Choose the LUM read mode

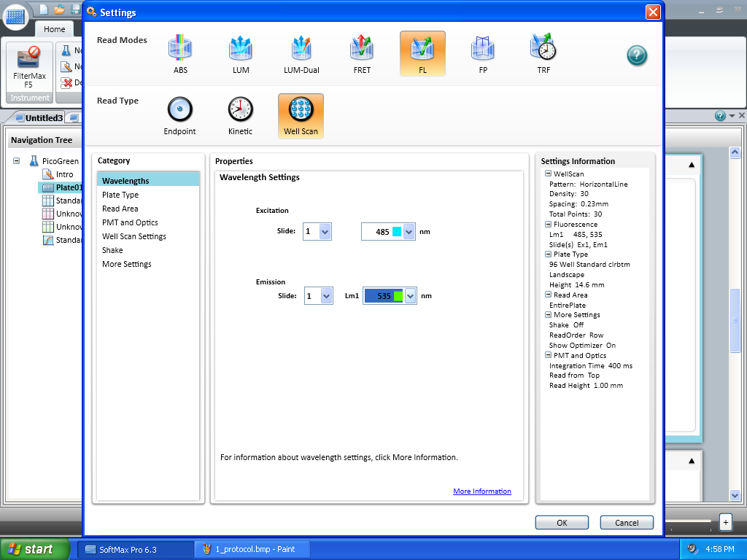pyautogui.click(x=241, y=49)
